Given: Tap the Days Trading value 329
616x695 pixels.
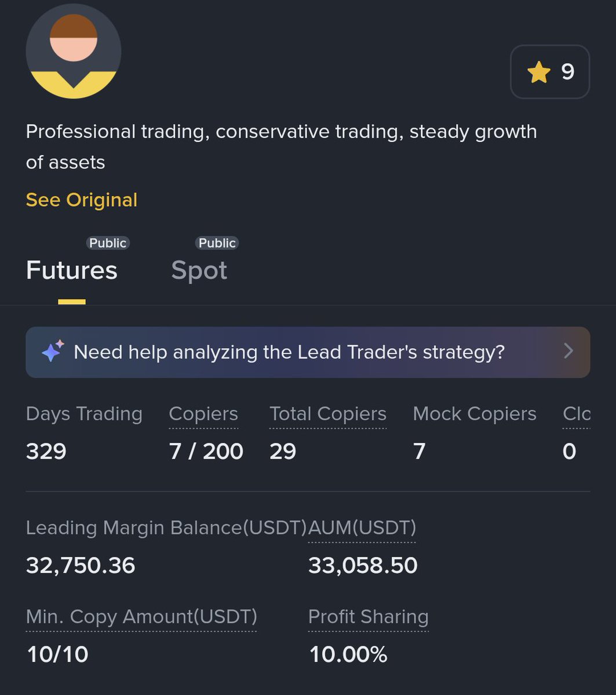Looking at the screenshot, I should (46, 451).
